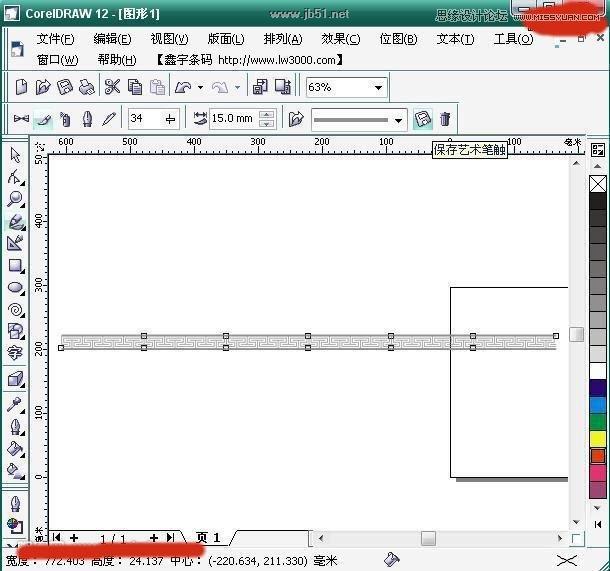
Task: Click the Export icon
Action: coord(283,86)
